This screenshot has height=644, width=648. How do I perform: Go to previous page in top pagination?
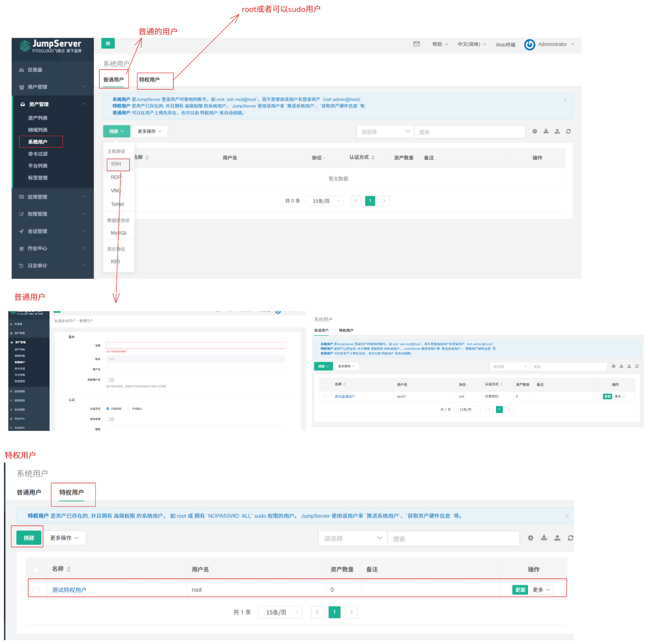pos(355,201)
